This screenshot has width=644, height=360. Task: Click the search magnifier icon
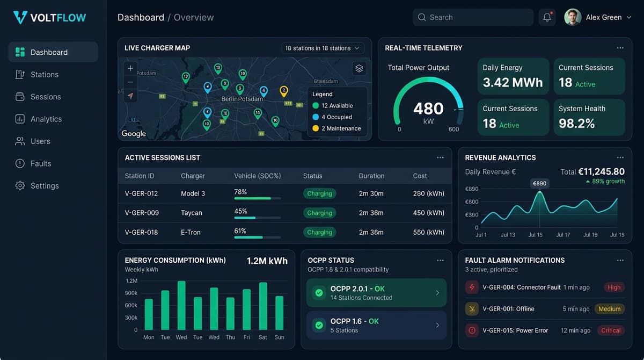coord(422,17)
